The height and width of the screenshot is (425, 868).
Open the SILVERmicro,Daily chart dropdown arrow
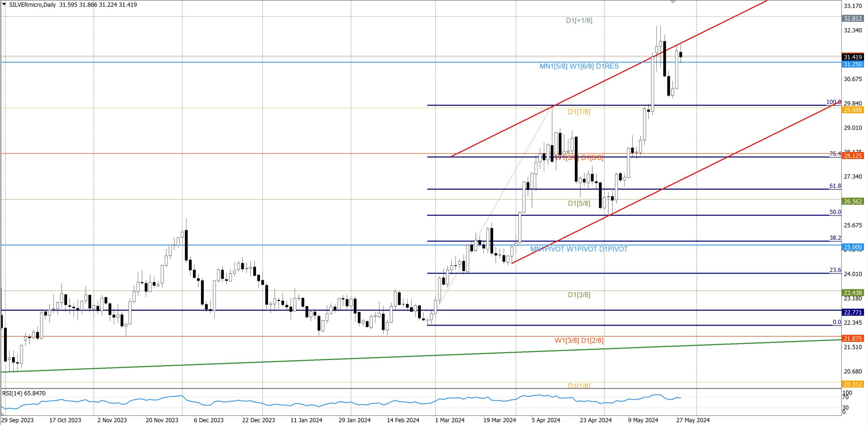click(4, 4)
